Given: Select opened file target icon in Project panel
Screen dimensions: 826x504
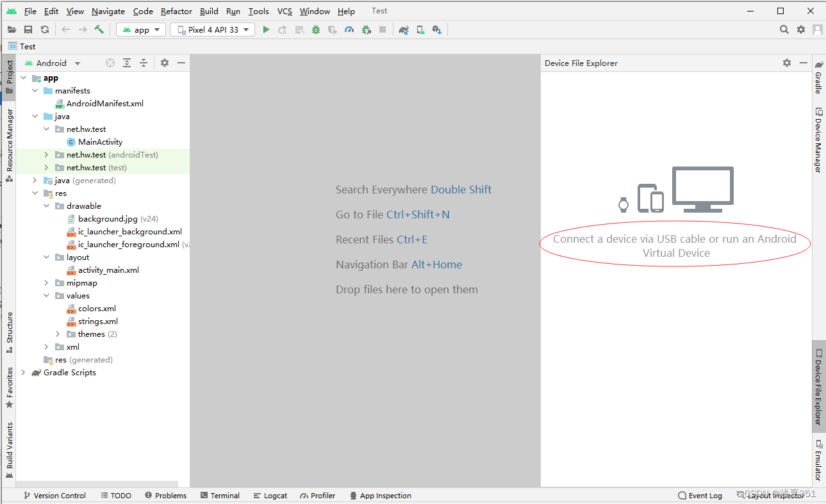Looking at the screenshot, I should tap(110, 63).
